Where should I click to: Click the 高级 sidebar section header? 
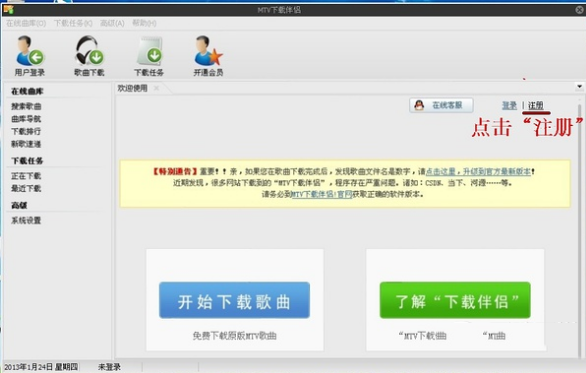[x=19, y=205]
